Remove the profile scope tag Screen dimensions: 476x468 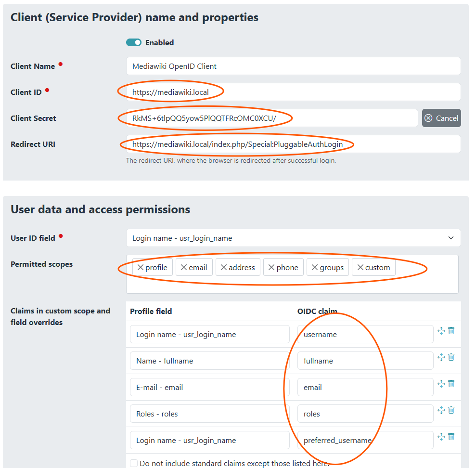pyautogui.click(x=141, y=268)
